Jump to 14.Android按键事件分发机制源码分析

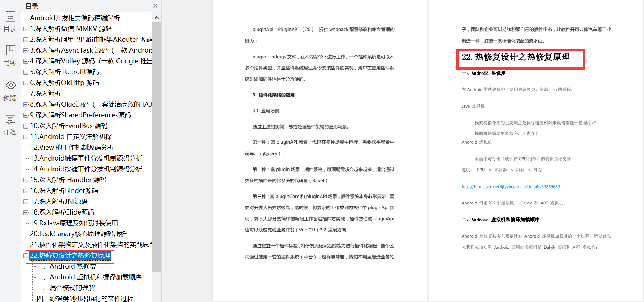point(86,169)
